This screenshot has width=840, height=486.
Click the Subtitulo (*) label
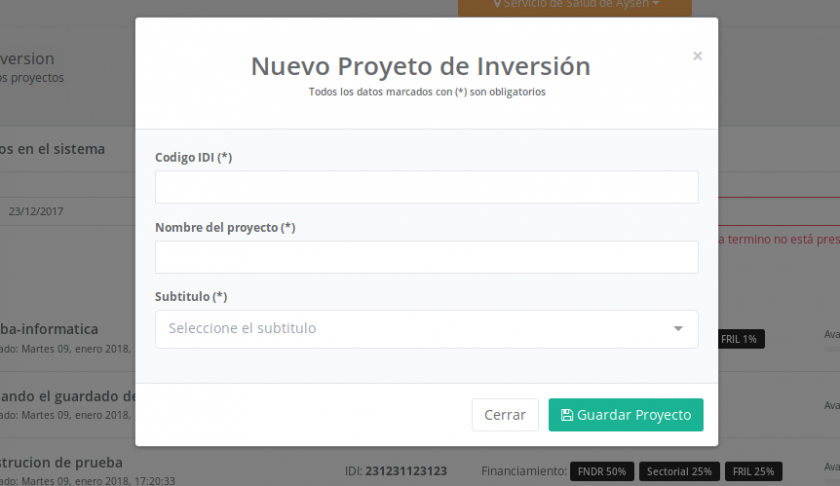pos(191,297)
